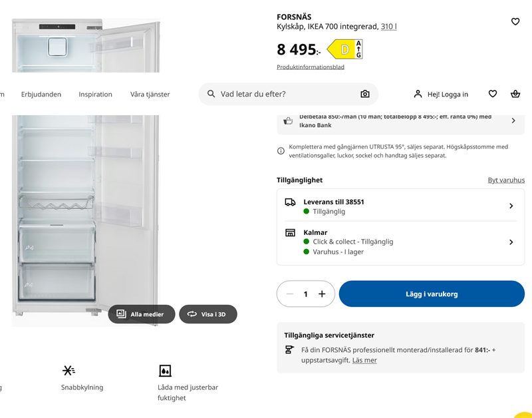
Task: Click the energy class D label
Action: [x=344, y=49]
